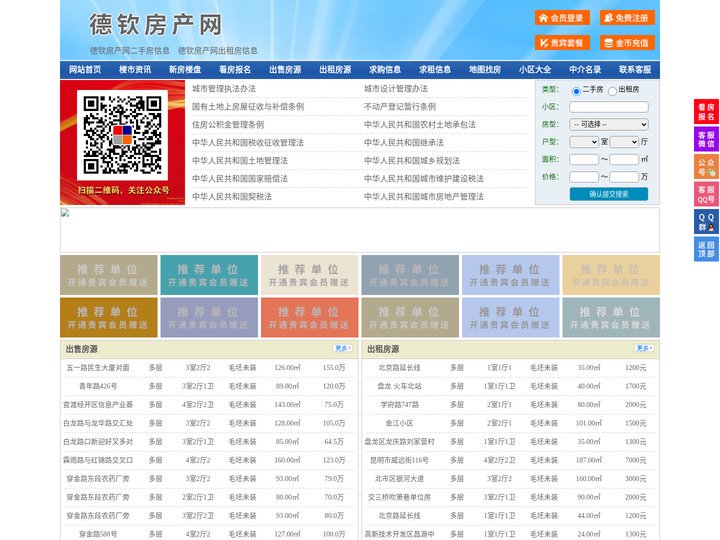Viewport: 720px width, 540px height.
Task: Open 德钦房产网二手房信息 header link
Action: (x=129, y=51)
